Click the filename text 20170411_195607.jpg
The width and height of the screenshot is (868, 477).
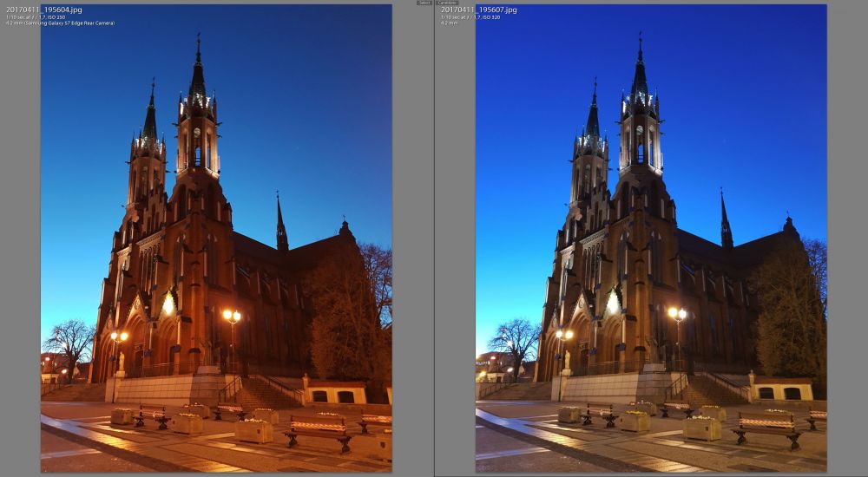[x=479, y=10]
